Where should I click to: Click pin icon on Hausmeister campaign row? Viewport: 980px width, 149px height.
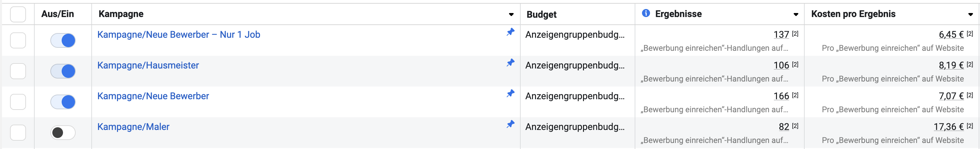(x=511, y=63)
